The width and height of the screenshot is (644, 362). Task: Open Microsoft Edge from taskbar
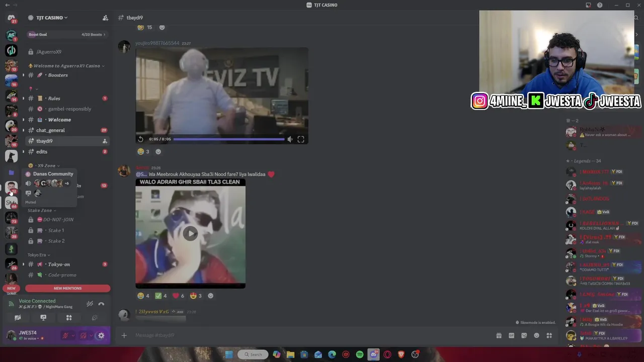[x=332, y=354]
